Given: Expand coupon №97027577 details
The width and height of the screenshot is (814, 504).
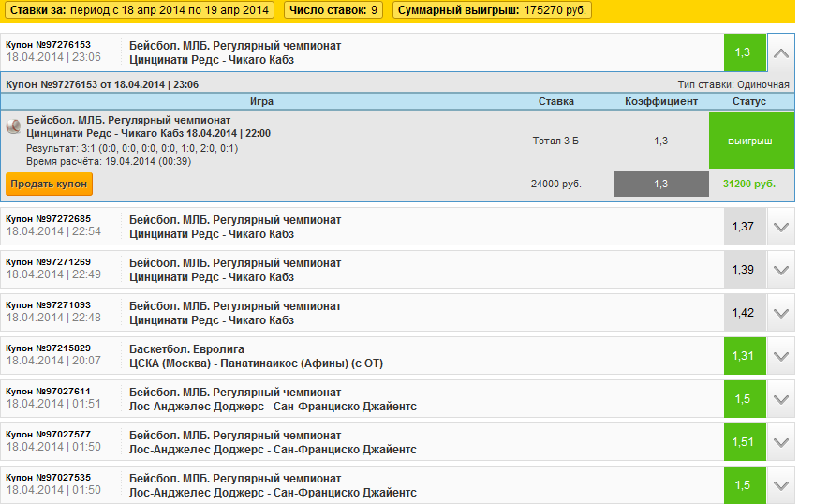Looking at the screenshot, I should click(781, 442).
